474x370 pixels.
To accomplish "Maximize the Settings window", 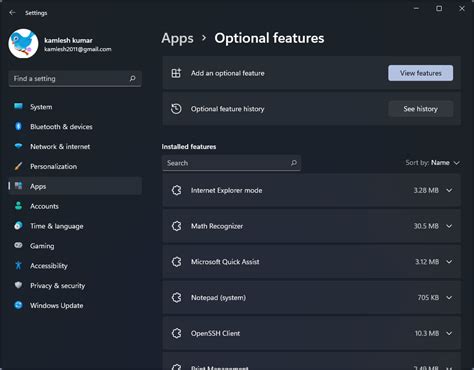I will (439, 9).
